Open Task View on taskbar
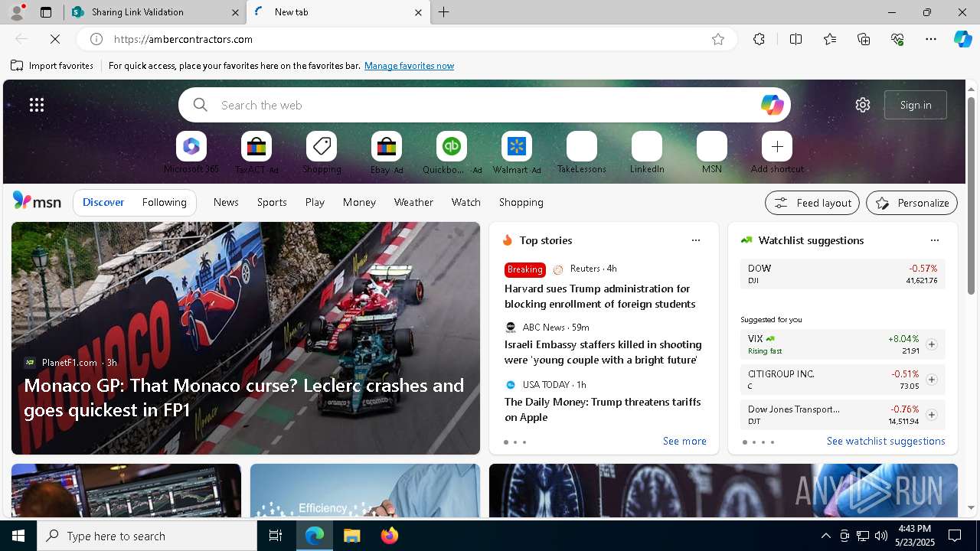The width and height of the screenshot is (980, 551). point(276,536)
